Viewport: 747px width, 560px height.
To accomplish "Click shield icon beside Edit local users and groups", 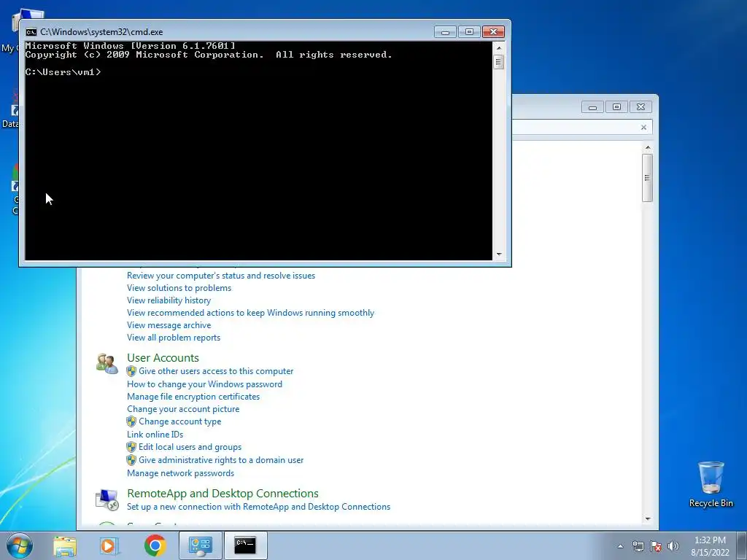I will tap(131, 447).
